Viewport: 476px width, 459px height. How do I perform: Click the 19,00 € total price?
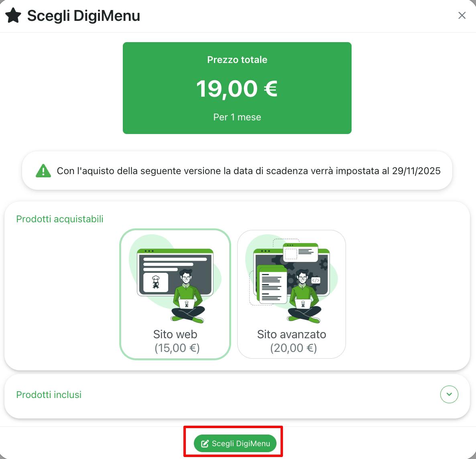pos(237,89)
